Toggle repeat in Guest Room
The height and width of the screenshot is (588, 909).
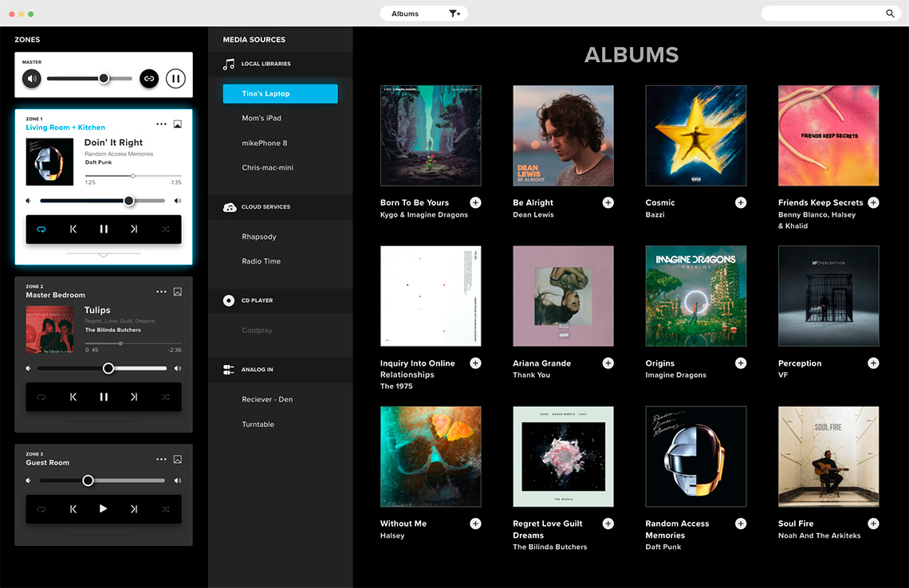point(41,509)
